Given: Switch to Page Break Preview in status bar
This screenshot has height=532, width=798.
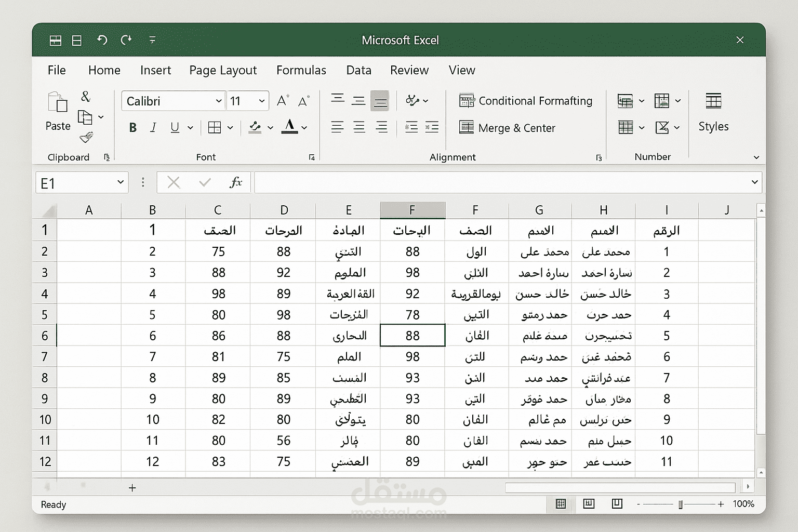Looking at the screenshot, I should click(x=617, y=504).
